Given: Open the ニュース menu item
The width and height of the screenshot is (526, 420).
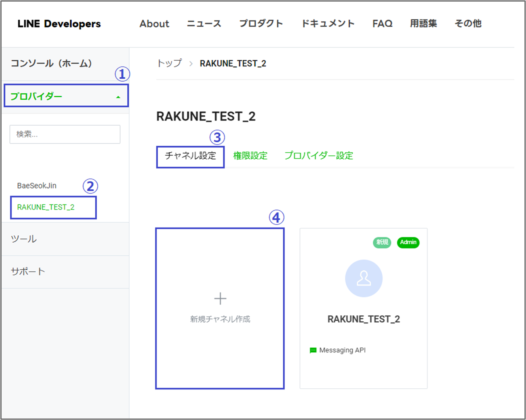Looking at the screenshot, I should (204, 24).
